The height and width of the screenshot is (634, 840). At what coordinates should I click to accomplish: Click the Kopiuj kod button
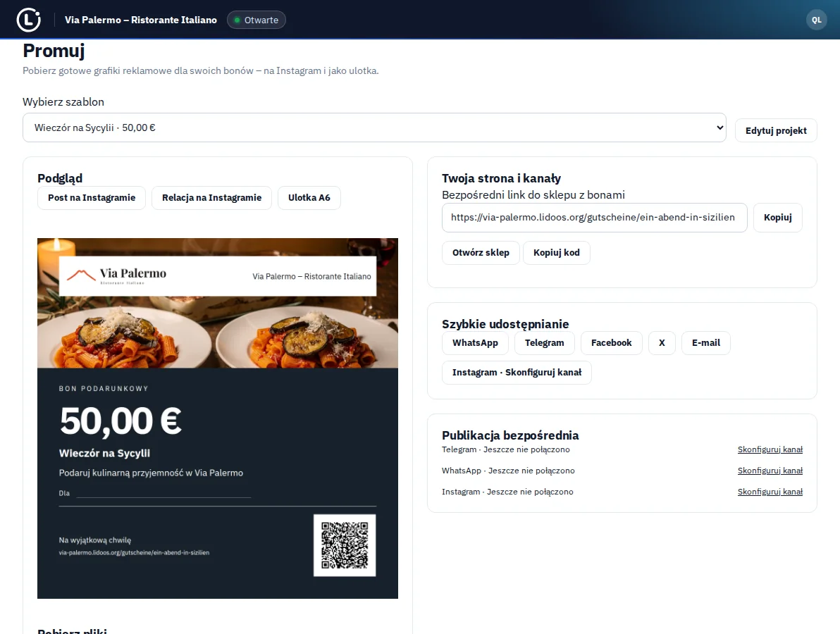556,253
